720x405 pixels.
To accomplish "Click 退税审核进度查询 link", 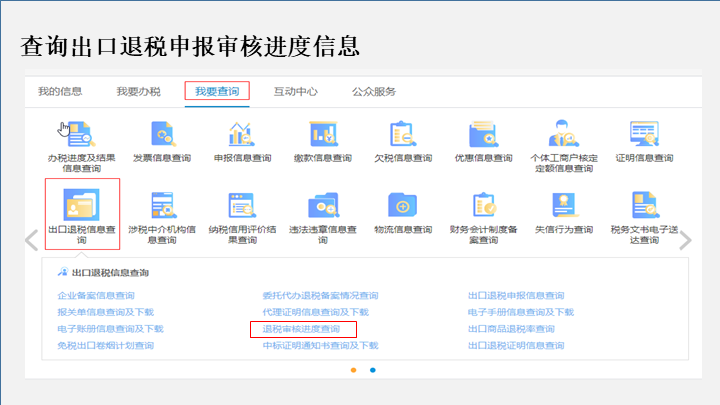I will point(301,329).
